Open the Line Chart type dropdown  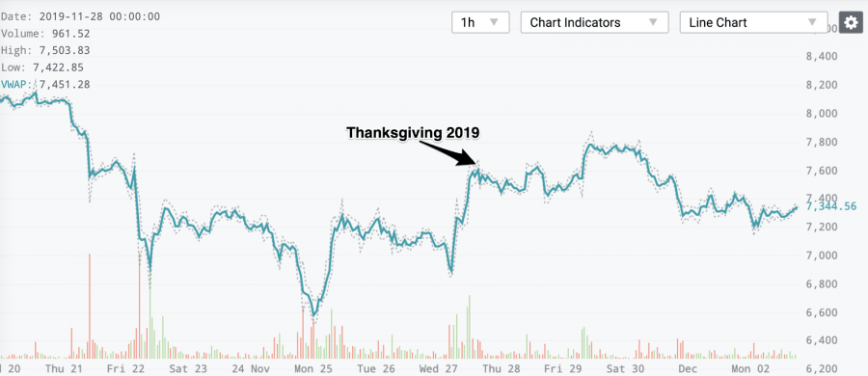click(753, 23)
